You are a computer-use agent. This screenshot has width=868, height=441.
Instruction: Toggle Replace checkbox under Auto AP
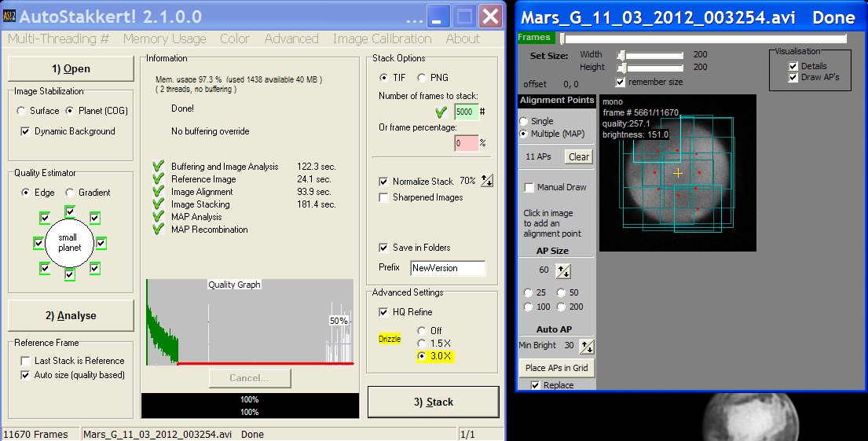535,385
